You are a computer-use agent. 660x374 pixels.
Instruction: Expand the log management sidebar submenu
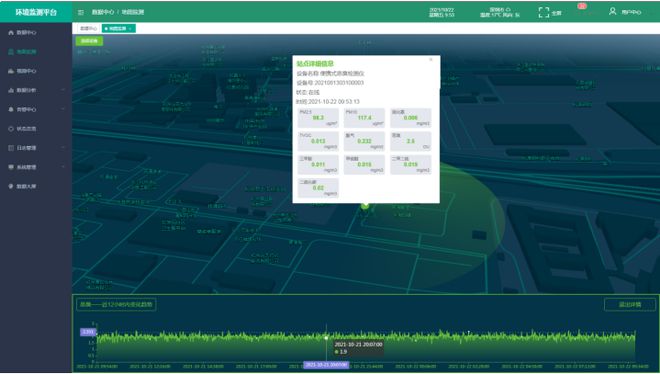click(63, 148)
